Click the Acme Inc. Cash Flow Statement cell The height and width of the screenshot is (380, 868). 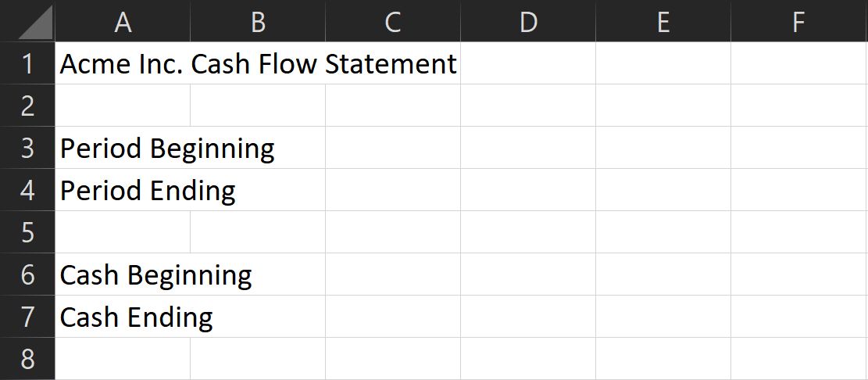click(x=123, y=63)
